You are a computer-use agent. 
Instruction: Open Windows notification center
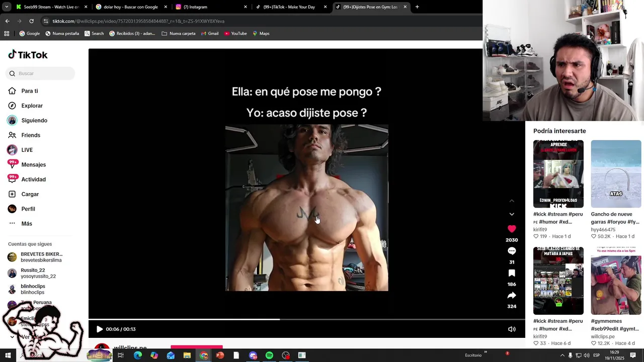click(x=633, y=355)
